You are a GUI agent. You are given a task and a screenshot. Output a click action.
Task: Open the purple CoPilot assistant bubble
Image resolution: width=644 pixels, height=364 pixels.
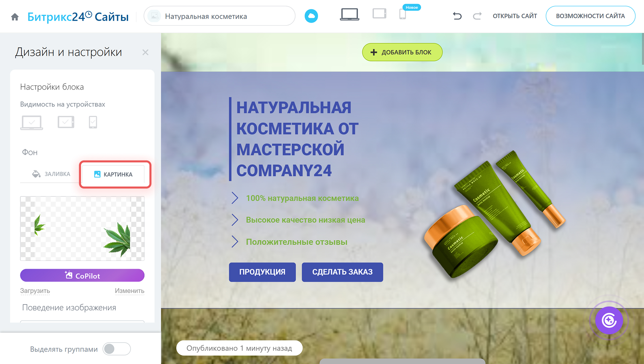(609, 320)
